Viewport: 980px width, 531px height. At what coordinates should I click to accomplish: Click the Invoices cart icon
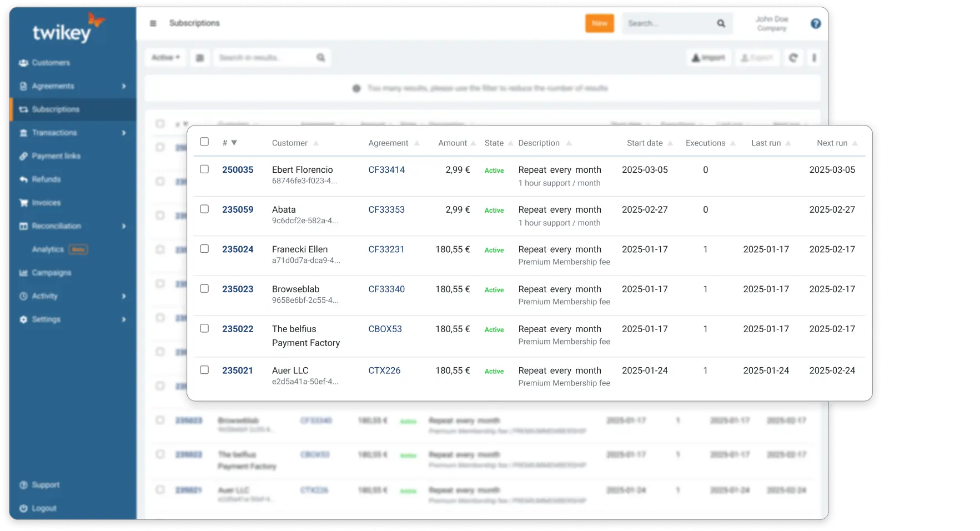pyautogui.click(x=23, y=203)
